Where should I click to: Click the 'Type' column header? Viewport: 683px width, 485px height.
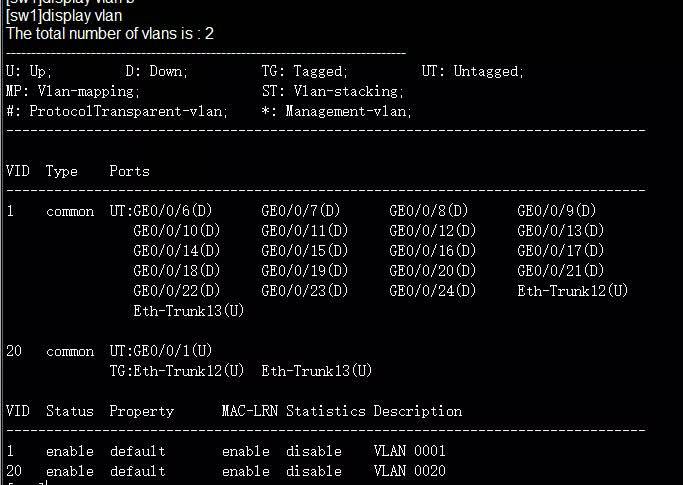point(61,171)
